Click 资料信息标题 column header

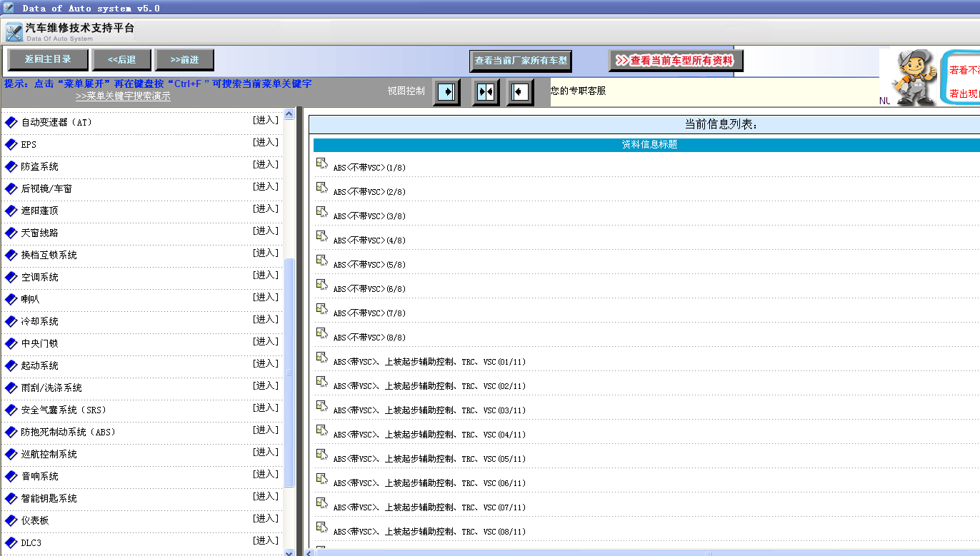click(x=649, y=144)
